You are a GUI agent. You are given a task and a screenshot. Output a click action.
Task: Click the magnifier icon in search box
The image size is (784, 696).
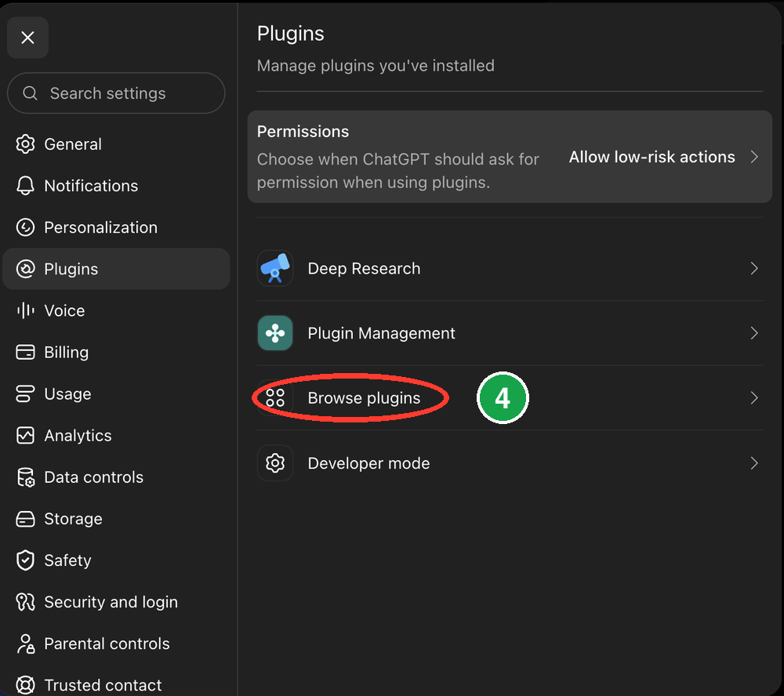(x=30, y=93)
